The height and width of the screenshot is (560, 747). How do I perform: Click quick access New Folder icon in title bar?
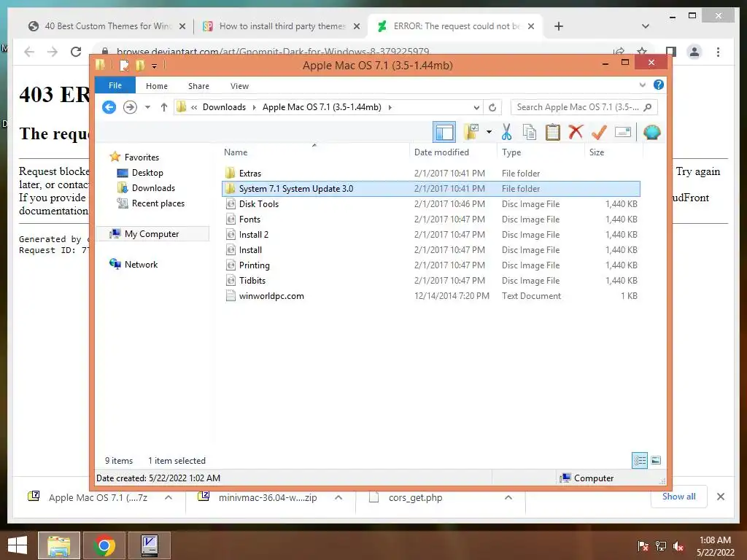coord(140,65)
